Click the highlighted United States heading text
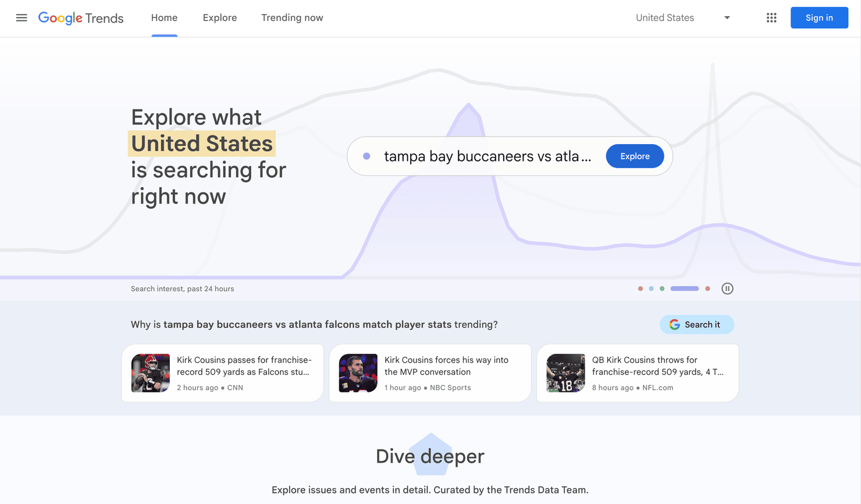This screenshot has height=504, width=861. point(202,144)
